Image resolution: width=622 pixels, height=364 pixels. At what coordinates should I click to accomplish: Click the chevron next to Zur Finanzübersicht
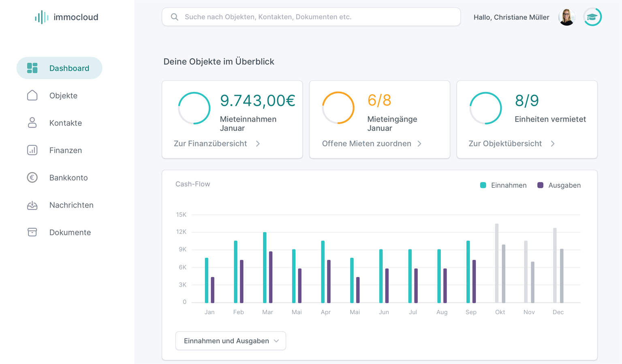[x=258, y=144]
